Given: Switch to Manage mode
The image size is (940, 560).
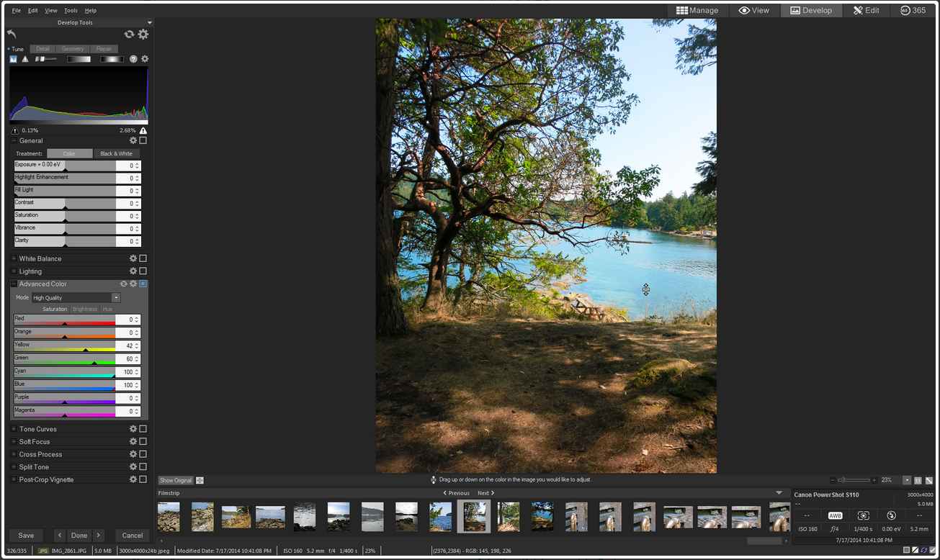Looking at the screenshot, I should (697, 11).
